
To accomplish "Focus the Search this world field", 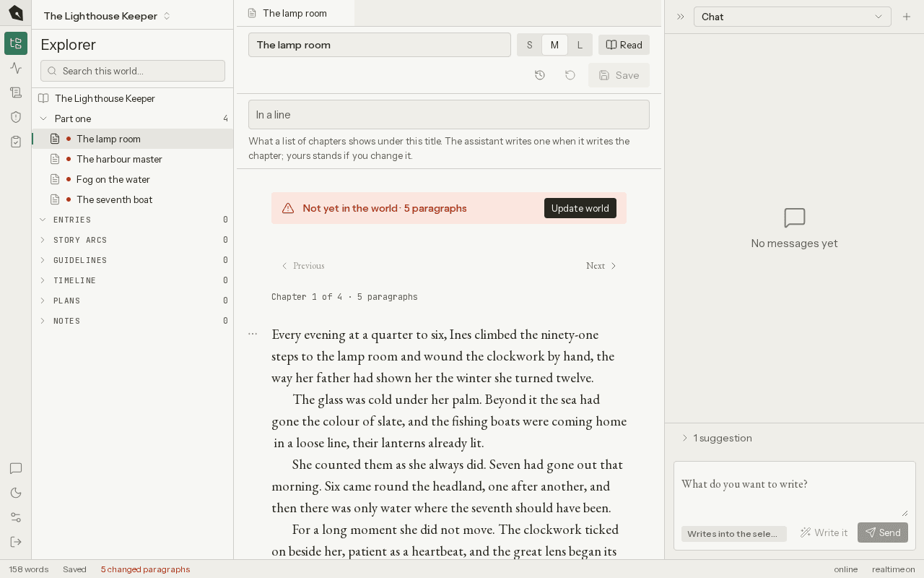I will 133,71.
